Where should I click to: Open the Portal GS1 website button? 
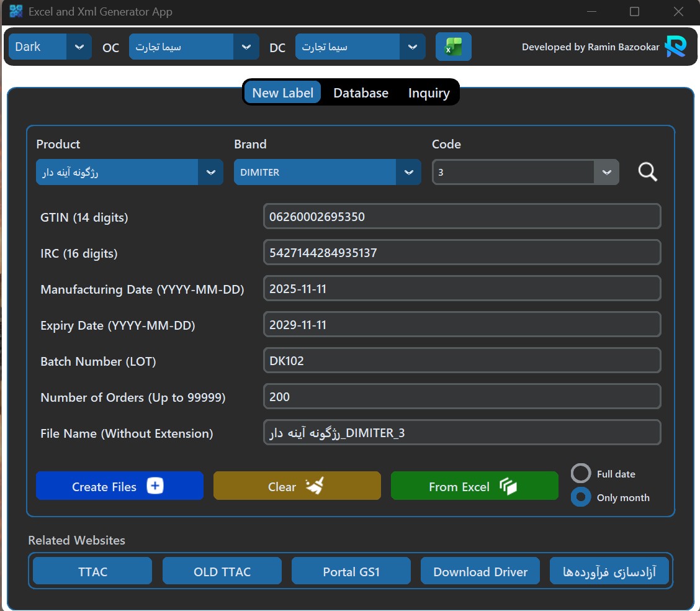point(351,571)
